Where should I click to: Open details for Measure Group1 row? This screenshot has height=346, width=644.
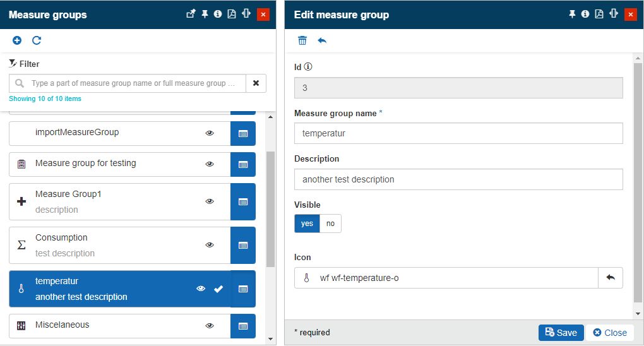coord(243,201)
